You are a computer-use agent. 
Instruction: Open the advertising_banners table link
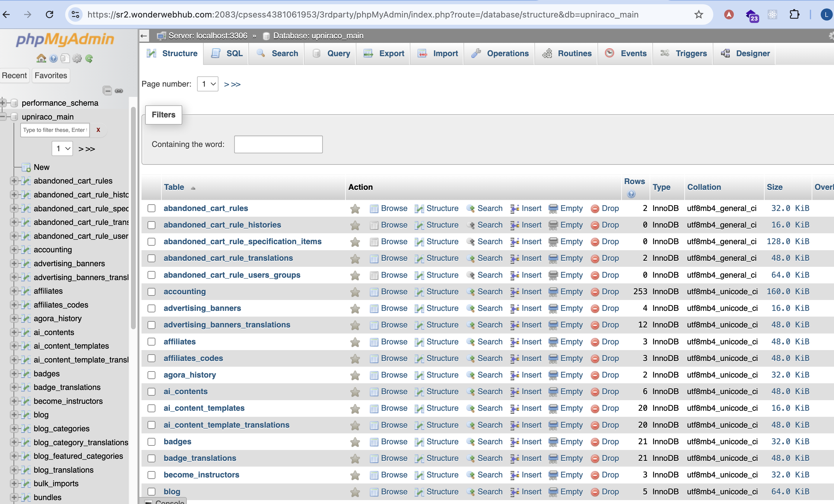tap(202, 308)
